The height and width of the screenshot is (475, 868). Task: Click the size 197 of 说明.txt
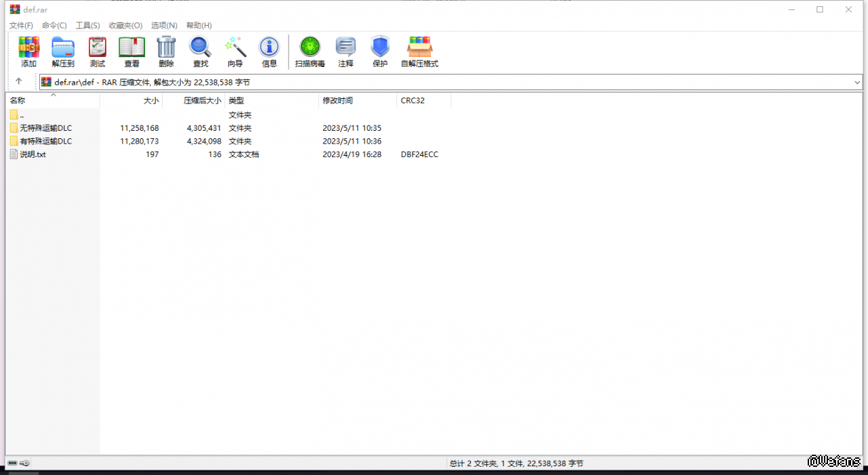[x=152, y=154]
